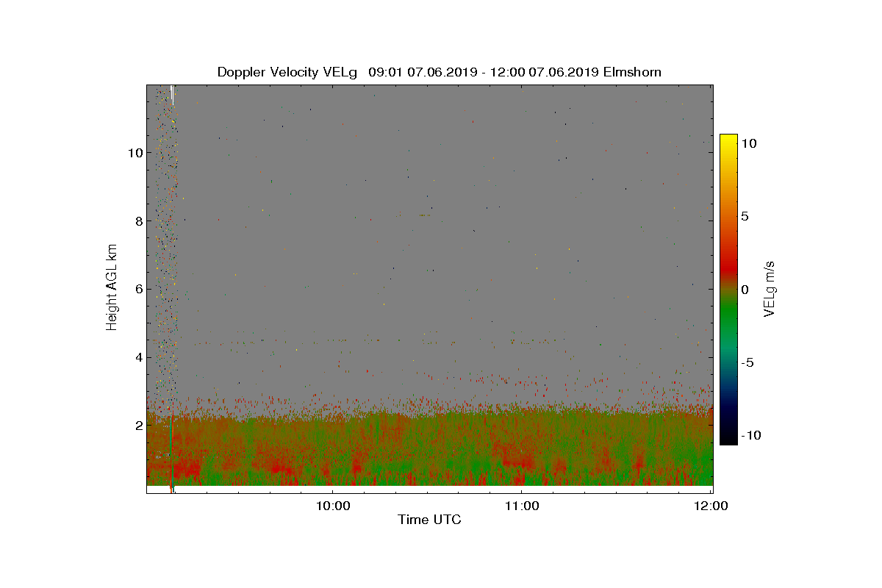Click the colorbar tick label "0"

745,290
